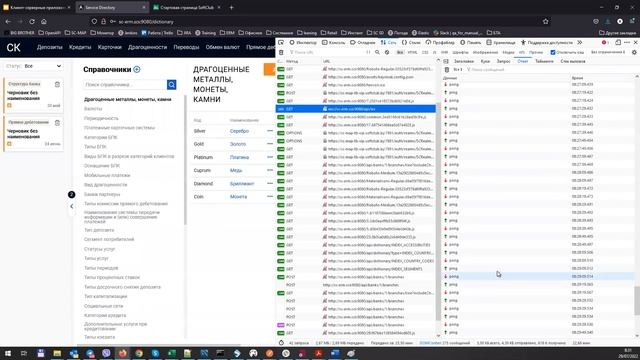
Task: Switch to DevTools Отладчик tab
Action: tap(363, 42)
